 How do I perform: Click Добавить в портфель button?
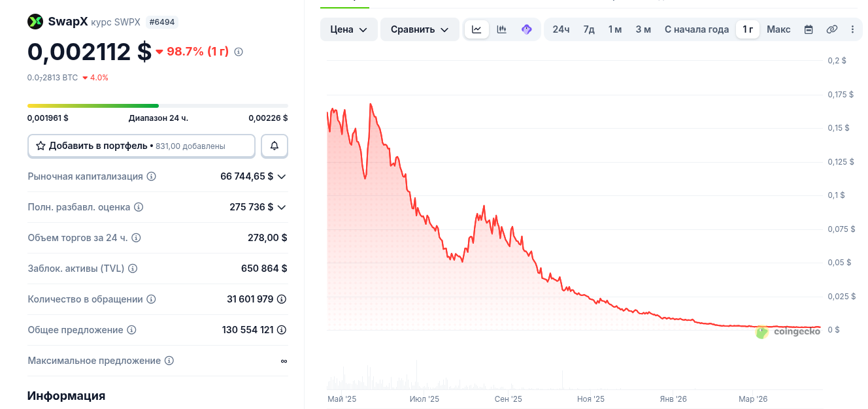tap(141, 146)
